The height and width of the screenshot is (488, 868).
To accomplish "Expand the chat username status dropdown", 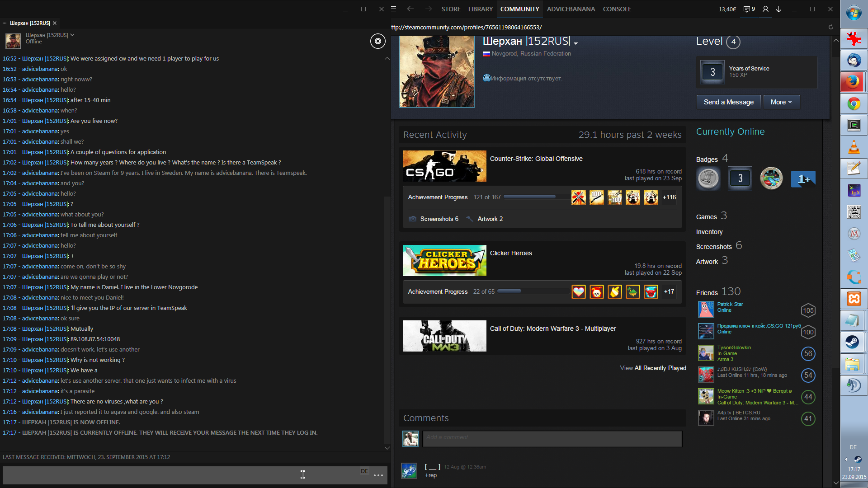I will click(72, 35).
